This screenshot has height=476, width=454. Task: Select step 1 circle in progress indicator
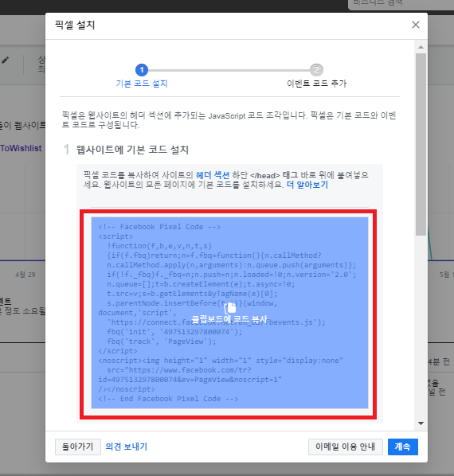point(142,70)
